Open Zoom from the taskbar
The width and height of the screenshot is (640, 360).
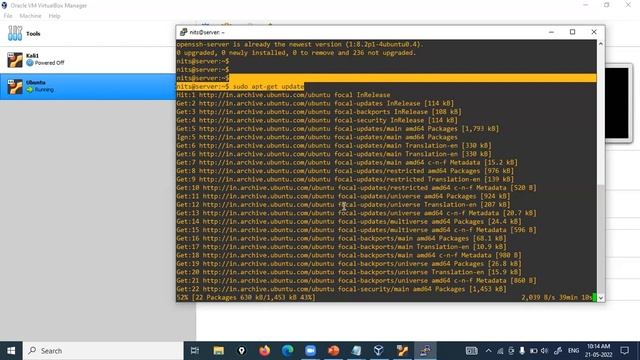click(x=311, y=351)
